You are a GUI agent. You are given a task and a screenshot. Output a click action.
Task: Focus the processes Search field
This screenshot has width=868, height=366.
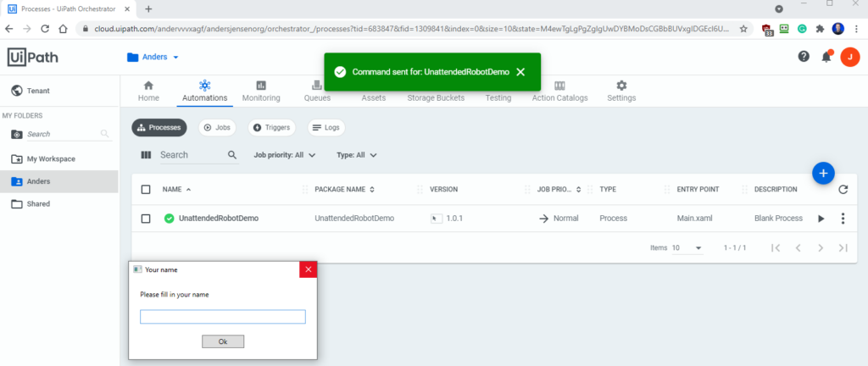coord(192,155)
